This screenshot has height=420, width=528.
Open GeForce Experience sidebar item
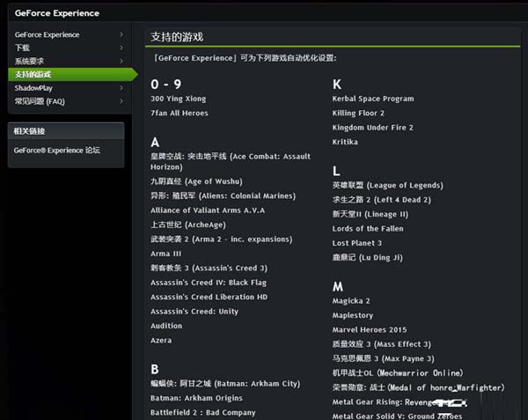tap(48, 34)
